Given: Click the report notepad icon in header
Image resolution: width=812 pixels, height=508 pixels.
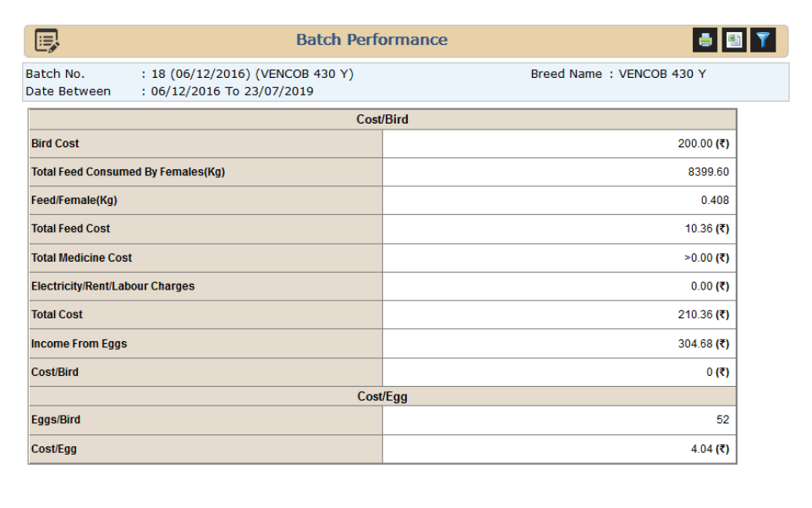Looking at the screenshot, I should (47, 40).
